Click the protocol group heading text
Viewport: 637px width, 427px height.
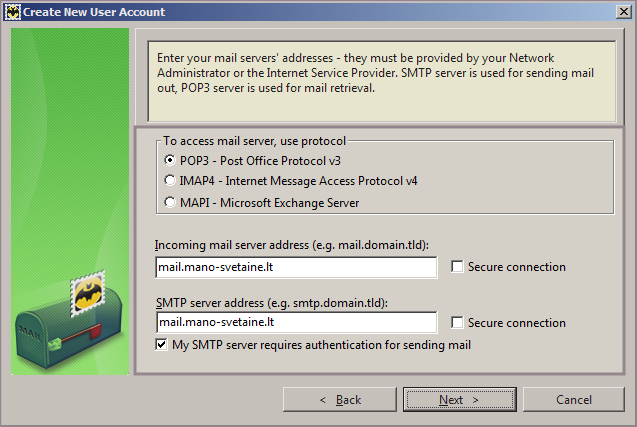254,141
